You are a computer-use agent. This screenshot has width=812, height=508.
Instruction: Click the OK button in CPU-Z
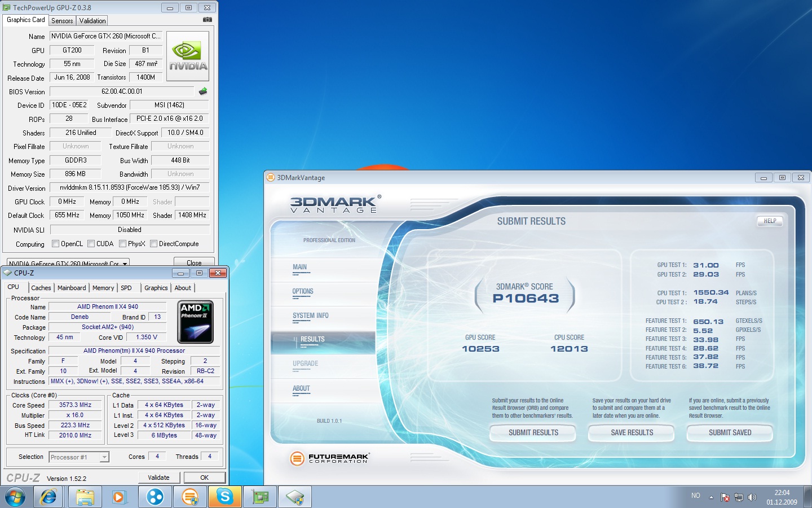point(204,478)
